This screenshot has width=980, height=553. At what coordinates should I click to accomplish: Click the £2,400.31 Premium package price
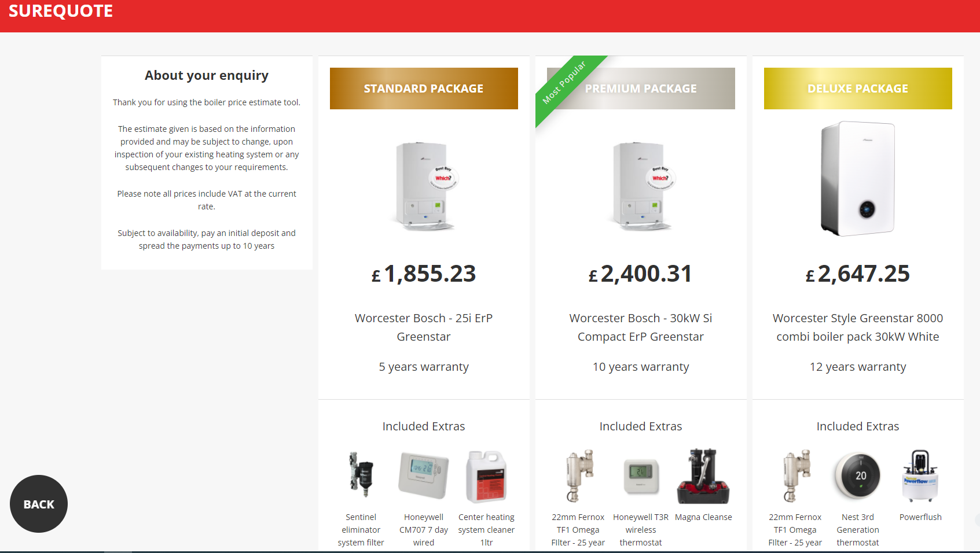[641, 274]
